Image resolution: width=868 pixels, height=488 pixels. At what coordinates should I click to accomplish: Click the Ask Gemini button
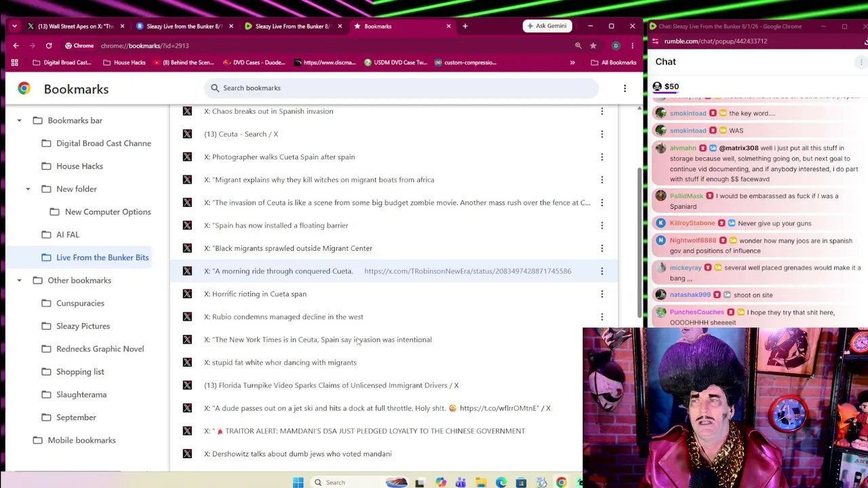[546, 26]
